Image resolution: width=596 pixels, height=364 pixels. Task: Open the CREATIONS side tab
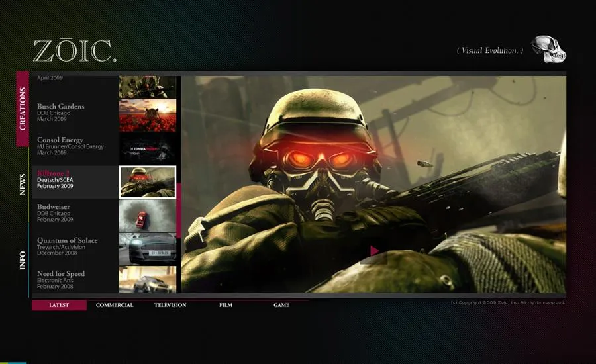[23, 109]
